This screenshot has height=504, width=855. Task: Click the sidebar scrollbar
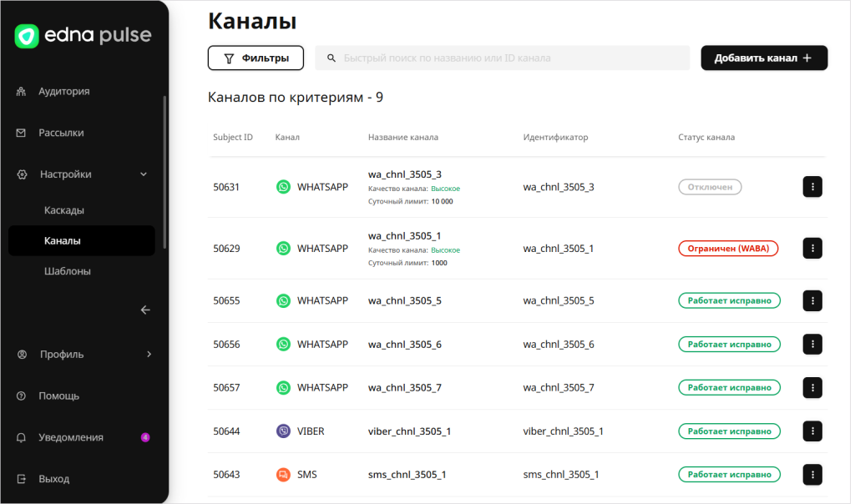pyautogui.click(x=164, y=173)
